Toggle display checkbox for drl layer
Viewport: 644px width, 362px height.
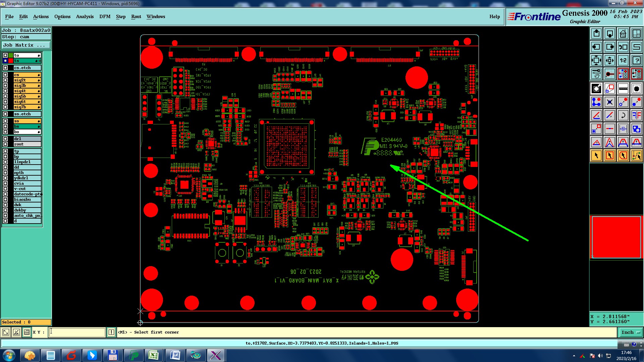point(5,139)
